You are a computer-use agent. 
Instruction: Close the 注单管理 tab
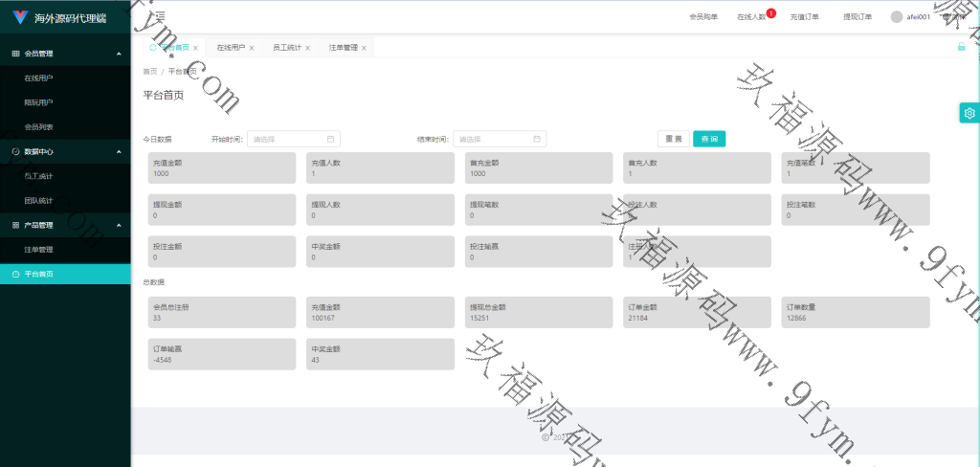(x=364, y=48)
